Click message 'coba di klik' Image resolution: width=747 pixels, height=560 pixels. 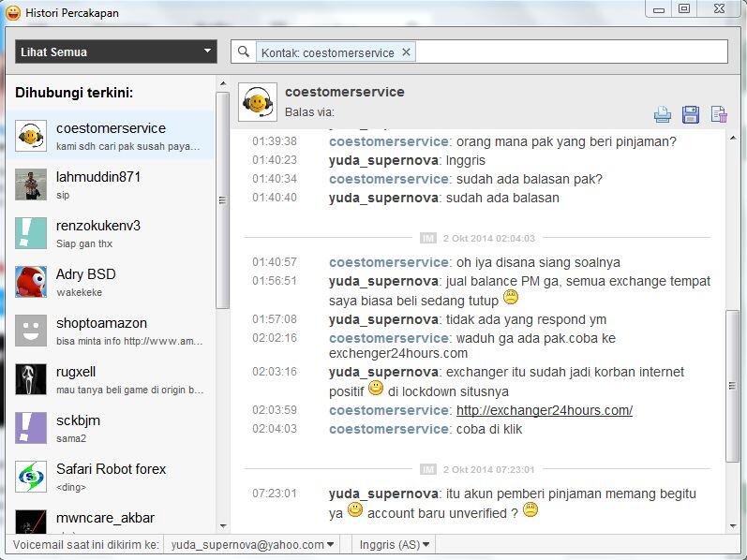click(489, 429)
